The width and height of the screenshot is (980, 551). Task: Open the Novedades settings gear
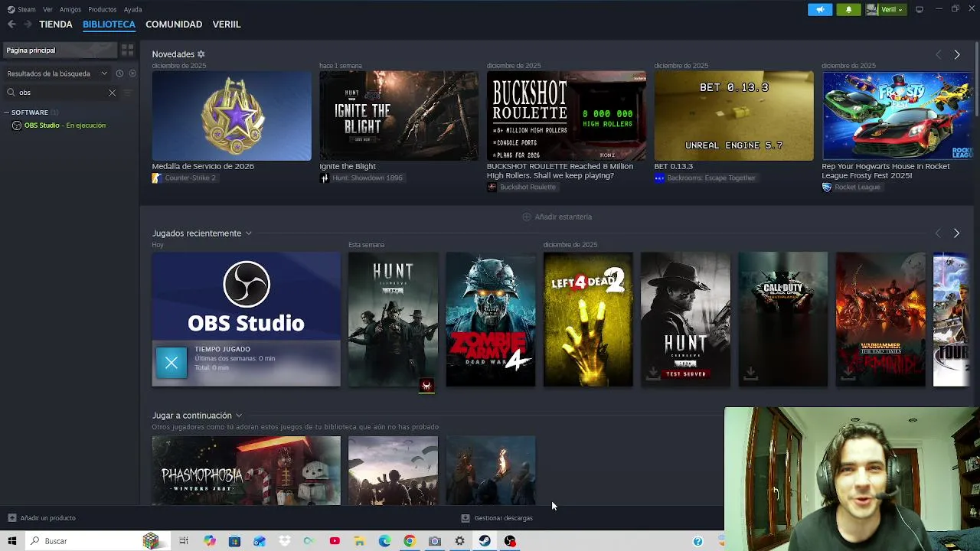[201, 54]
